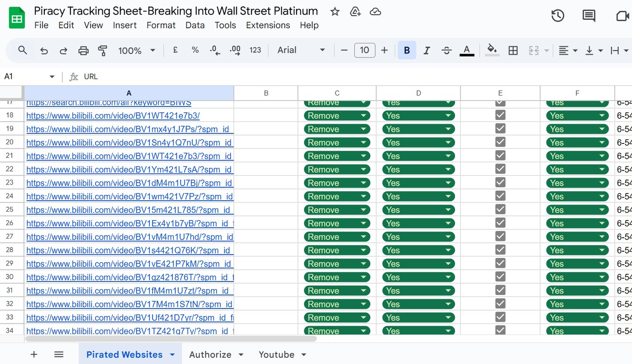This screenshot has width=632, height=364.
Task: Star the Piracy Tracking Sheet document
Action: pyautogui.click(x=335, y=12)
